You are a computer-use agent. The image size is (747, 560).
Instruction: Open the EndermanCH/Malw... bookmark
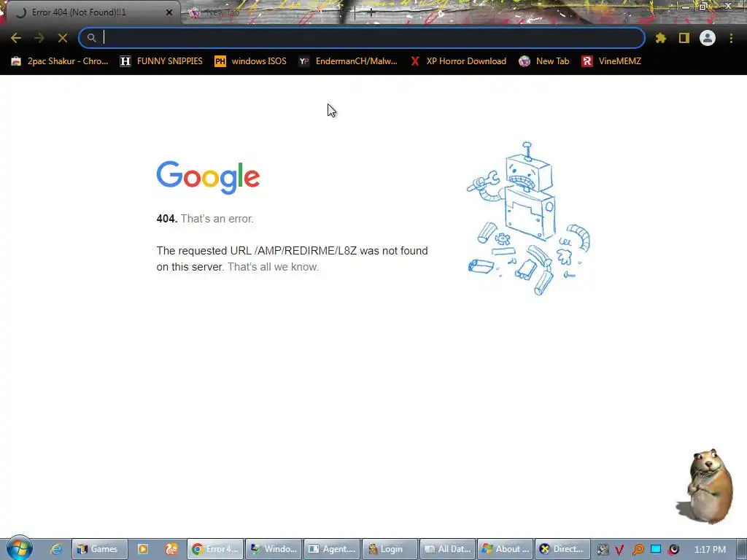(348, 61)
